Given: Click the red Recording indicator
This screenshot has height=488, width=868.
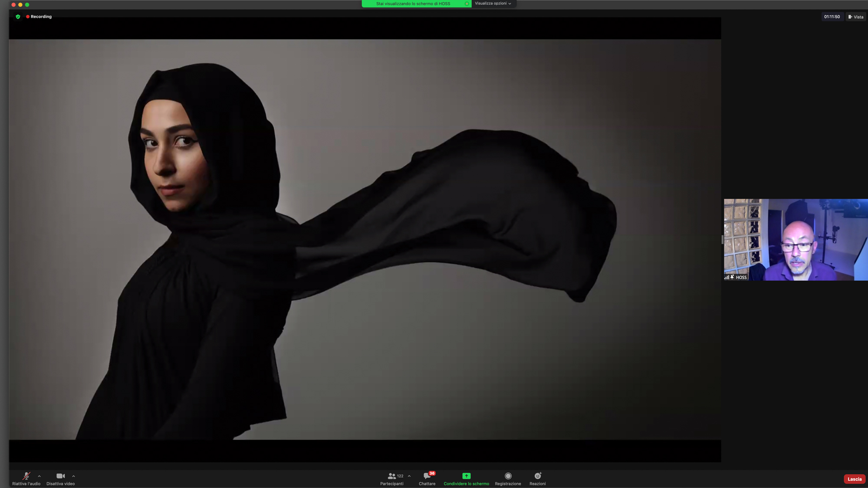Looking at the screenshot, I should coord(39,16).
